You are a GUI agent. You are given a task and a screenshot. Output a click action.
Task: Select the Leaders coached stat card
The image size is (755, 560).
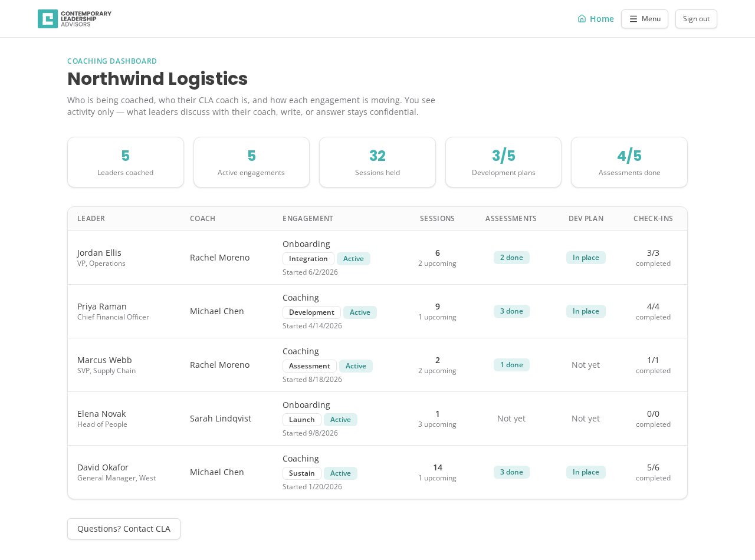click(126, 162)
